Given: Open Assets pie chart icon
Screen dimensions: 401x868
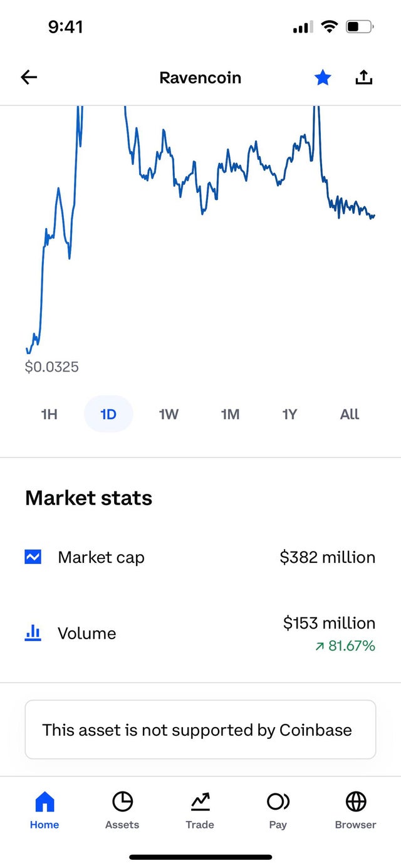Looking at the screenshot, I should point(122,801).
